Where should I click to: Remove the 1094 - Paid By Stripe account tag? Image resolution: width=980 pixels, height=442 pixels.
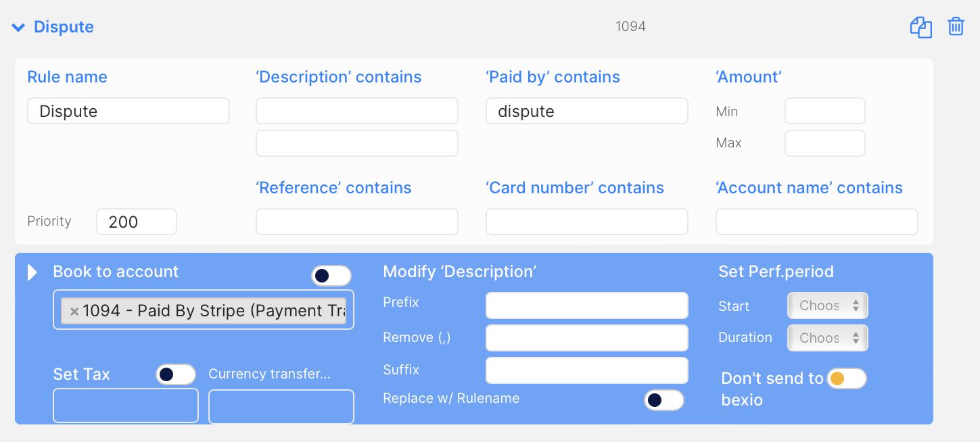tap(74, 312)
